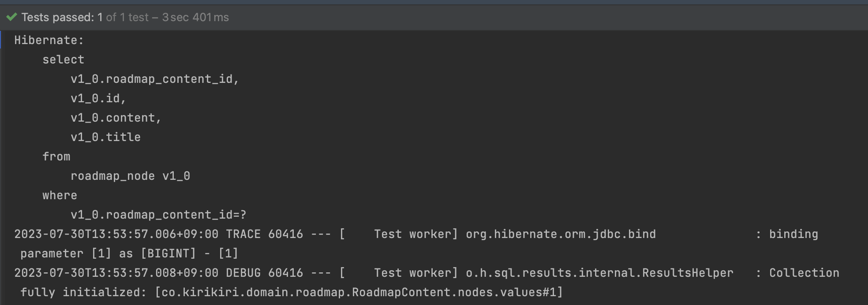The width and height of the screenshot is (868, 305).
Task: Click 'co.kirikiri.domain.roadmap.RoadmapContent.nodes.values#1' text
Action: (x=359, y=292)
